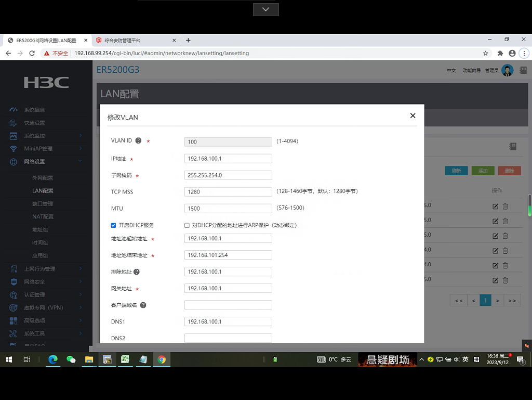
Task: Click the 中文 language link
Action: click(451, 70)
